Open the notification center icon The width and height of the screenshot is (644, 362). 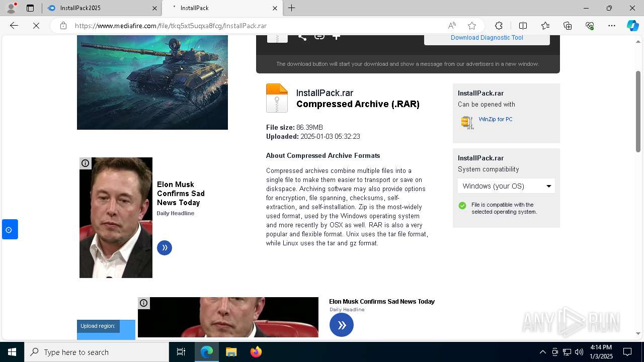click(627, 352)
